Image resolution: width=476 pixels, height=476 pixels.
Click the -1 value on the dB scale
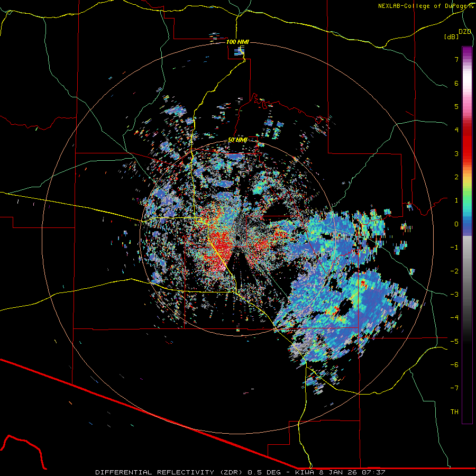pos(454,248)
